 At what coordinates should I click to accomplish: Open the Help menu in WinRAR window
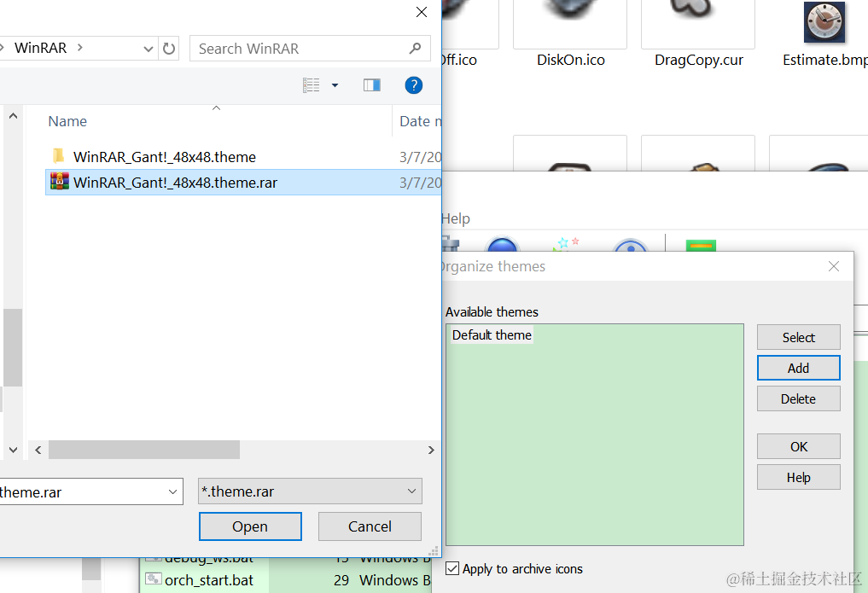click(x=456, y=218)
